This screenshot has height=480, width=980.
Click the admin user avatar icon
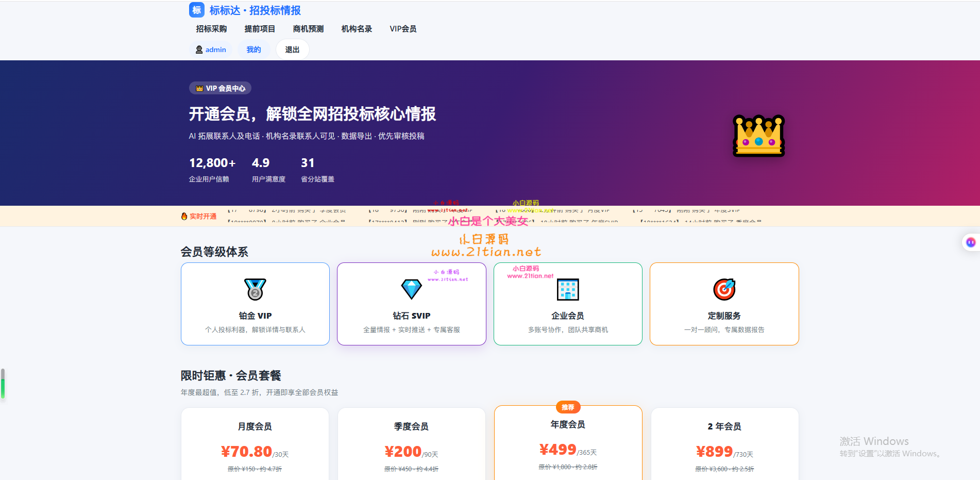[199, 49]
